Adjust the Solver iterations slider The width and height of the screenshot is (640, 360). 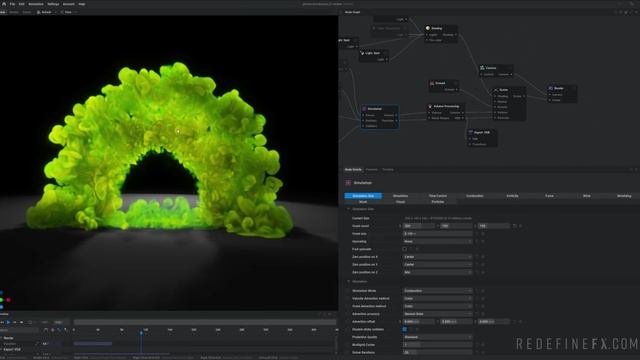pos(437,352)
